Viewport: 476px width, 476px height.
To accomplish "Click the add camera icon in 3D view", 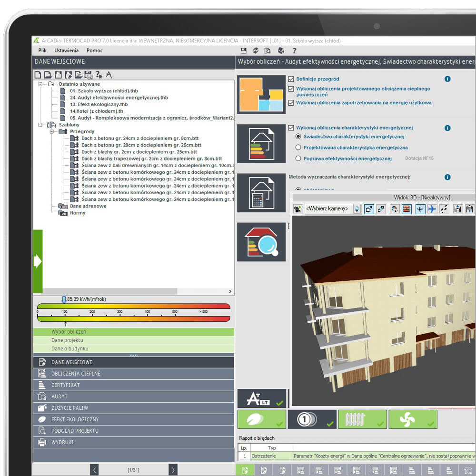I will [x=297, y=209].
